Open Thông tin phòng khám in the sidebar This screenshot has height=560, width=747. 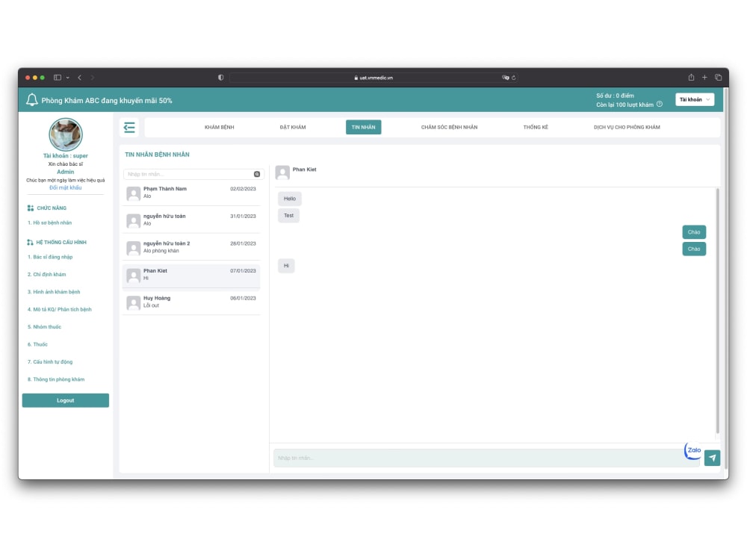[56, 379]
